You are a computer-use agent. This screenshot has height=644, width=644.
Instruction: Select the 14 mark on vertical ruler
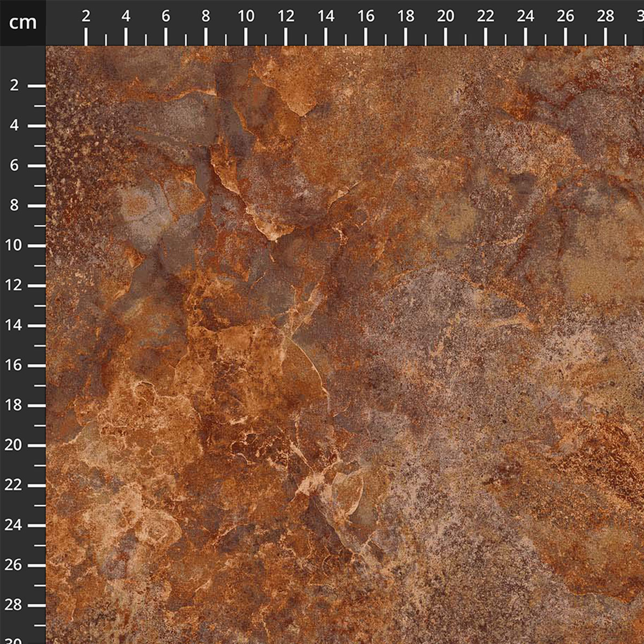coord(15,325)
